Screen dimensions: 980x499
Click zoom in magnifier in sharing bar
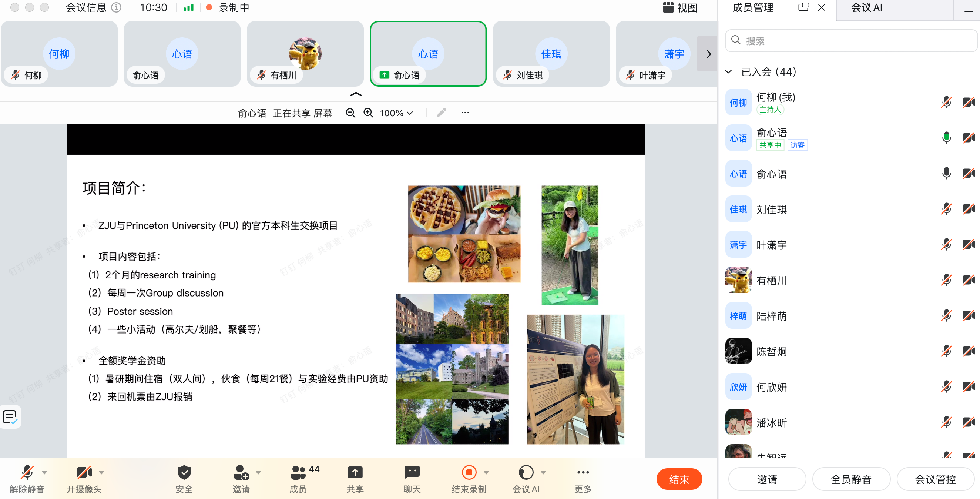click(368, 113)
